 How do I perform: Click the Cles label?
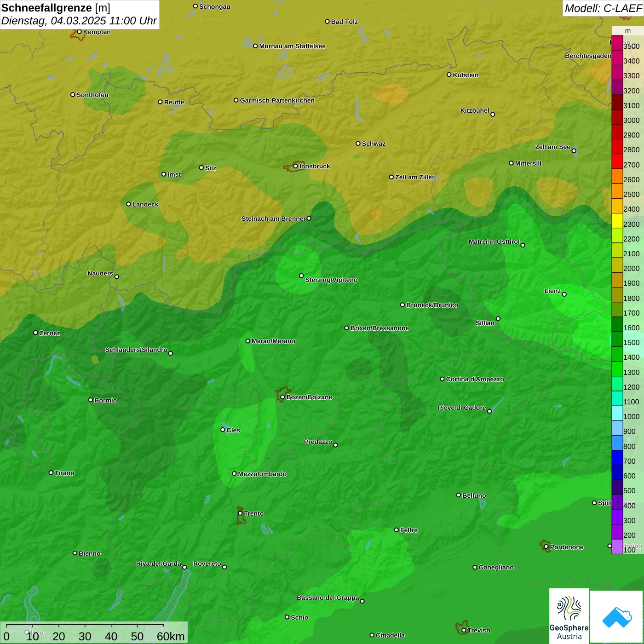233,430
